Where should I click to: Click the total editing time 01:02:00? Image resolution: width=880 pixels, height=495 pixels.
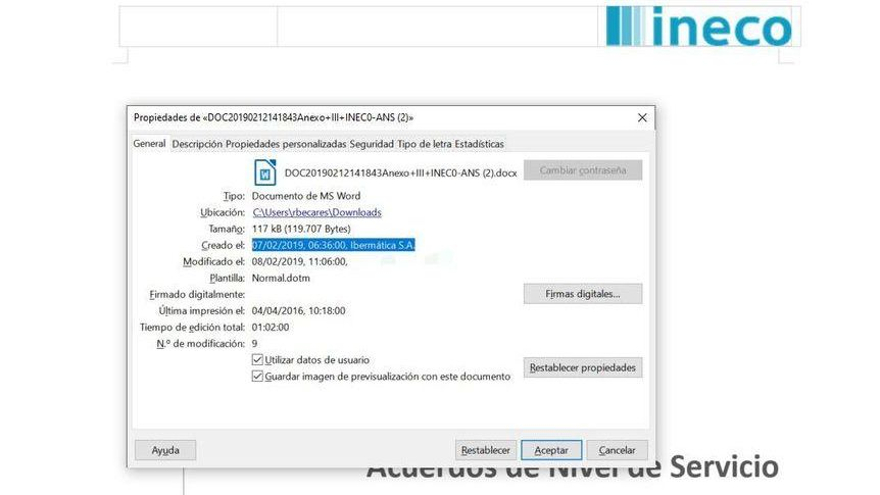pos(271,327)
